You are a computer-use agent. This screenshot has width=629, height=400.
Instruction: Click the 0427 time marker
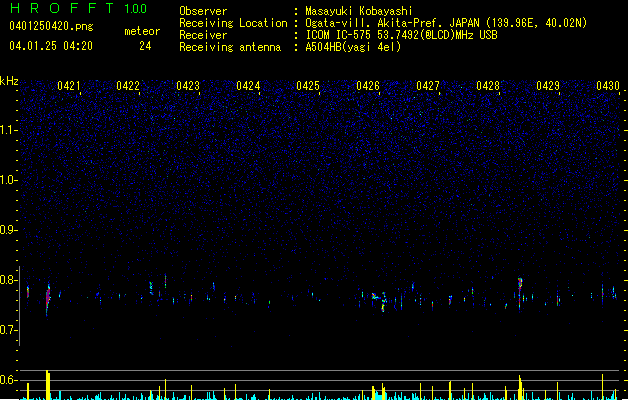pos(428,86)
